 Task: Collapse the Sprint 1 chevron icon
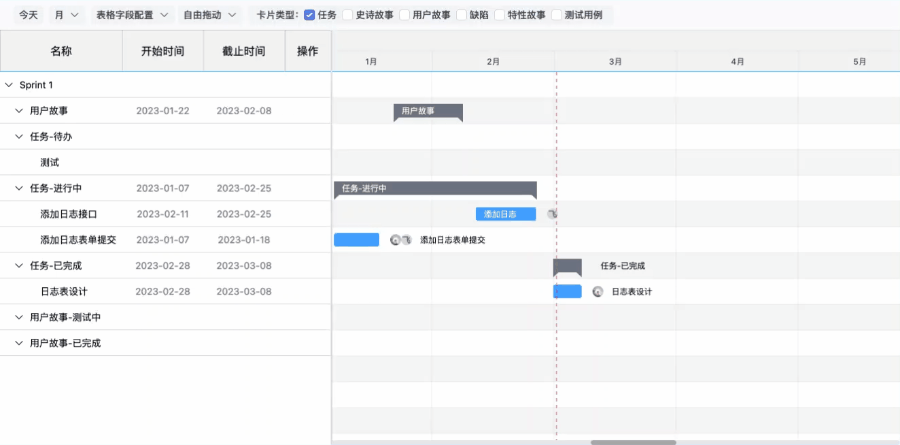pos(9,85)
